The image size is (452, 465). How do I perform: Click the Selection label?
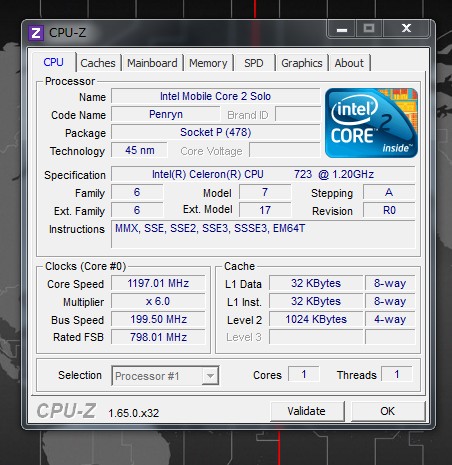click(x=80, y=375)
